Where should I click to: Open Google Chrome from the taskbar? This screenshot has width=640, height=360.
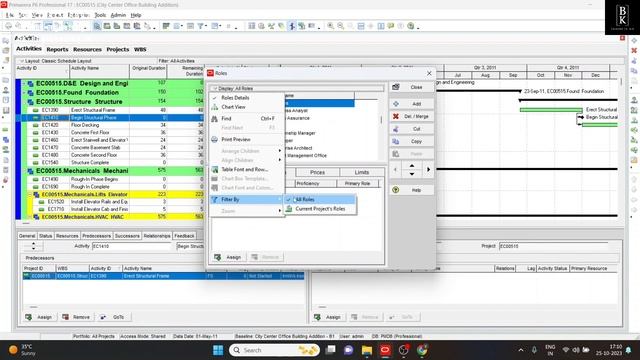click(x=422, y=350)
